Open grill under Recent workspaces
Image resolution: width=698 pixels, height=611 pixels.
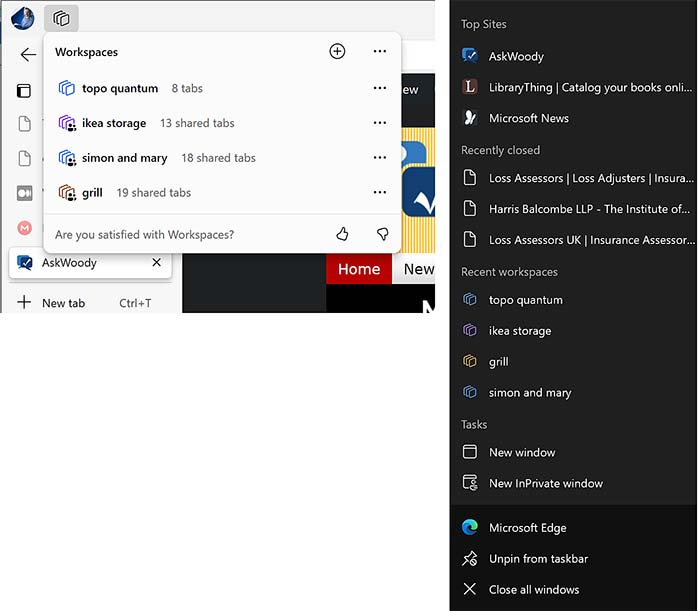click(x=573, y=361)
